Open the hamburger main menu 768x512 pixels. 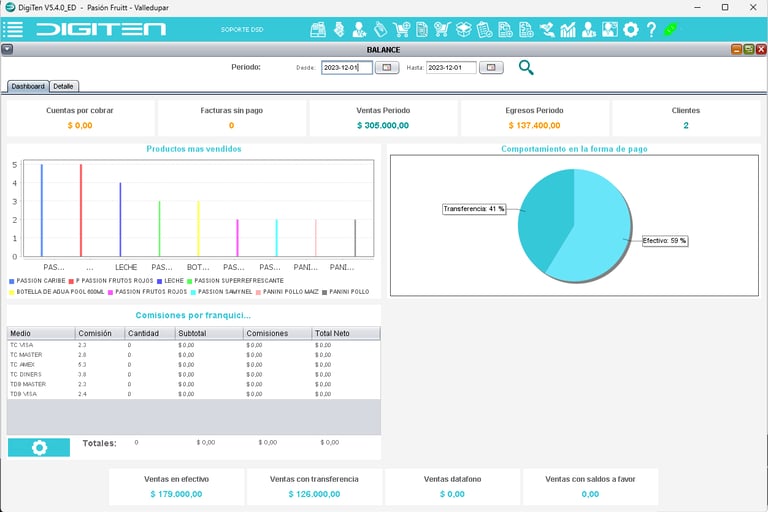13,29
